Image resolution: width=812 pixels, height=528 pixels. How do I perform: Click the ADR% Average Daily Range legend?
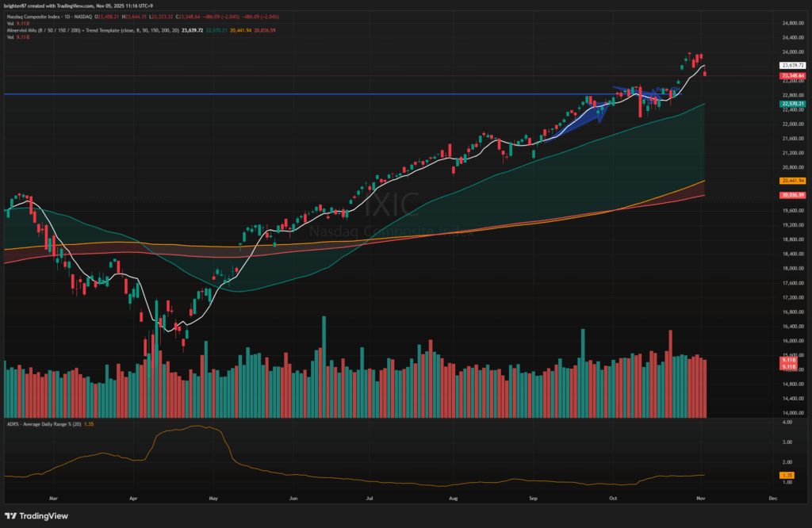48,426
